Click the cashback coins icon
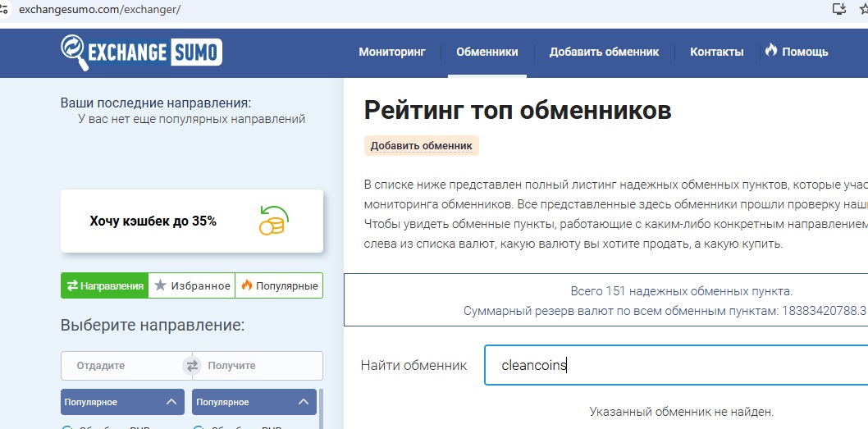 (273, 221)
